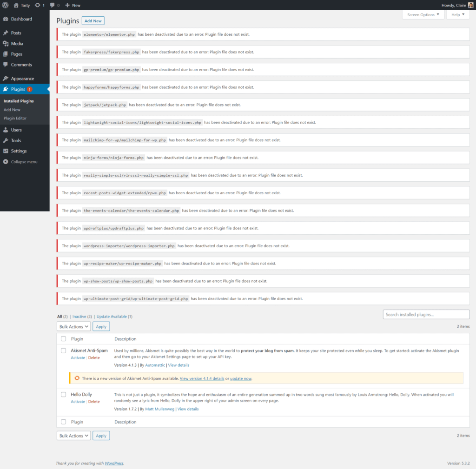Select all plugins via header checkbox

(64, 338)
